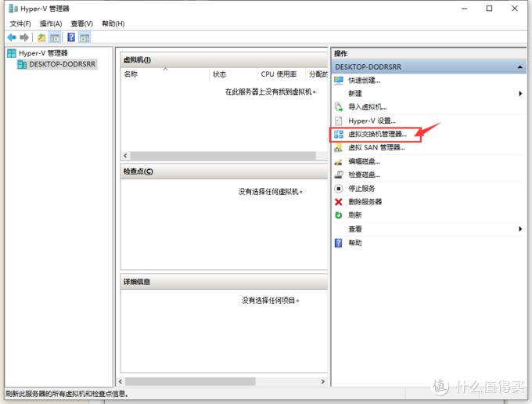The image size is (532, 404).
Task: Click the 分配的 column header
Action: tap(317, 74)
